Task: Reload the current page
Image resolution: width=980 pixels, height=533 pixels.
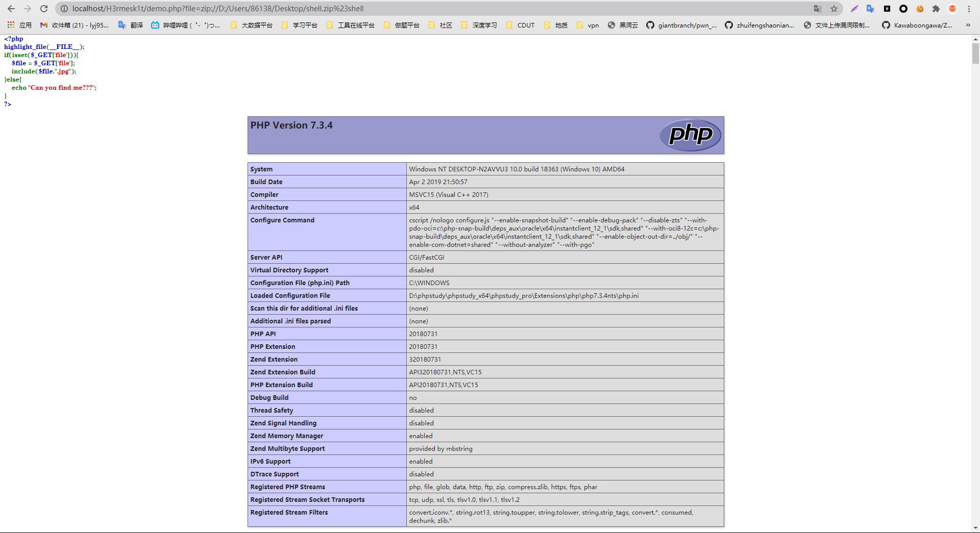Action: point(44,9)
